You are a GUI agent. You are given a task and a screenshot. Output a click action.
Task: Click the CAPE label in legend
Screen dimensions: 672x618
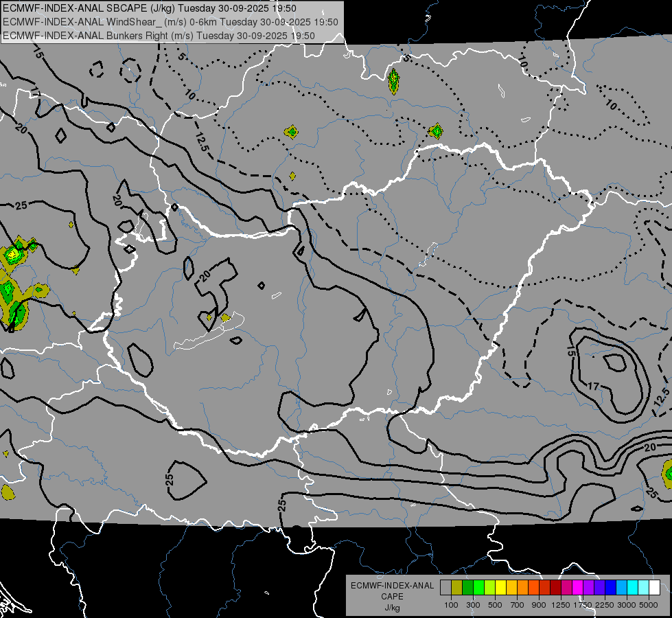coord(392,596)
